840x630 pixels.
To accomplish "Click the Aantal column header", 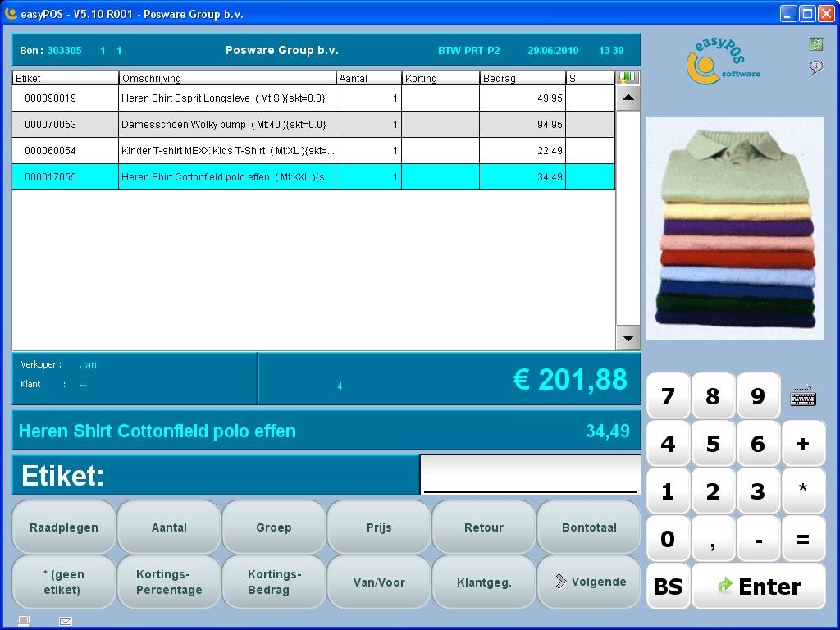I will tap(368, 78).
